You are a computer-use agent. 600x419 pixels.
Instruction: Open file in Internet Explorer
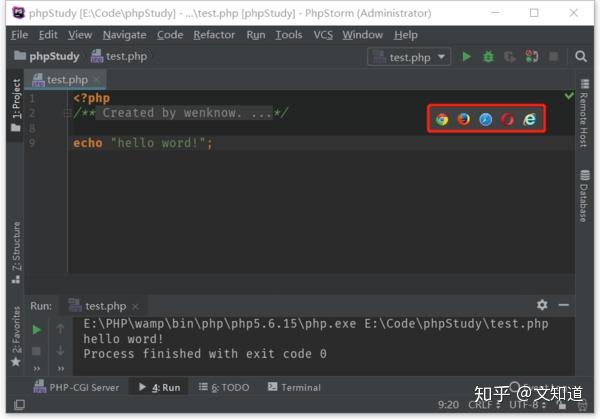tap(530, 119)
